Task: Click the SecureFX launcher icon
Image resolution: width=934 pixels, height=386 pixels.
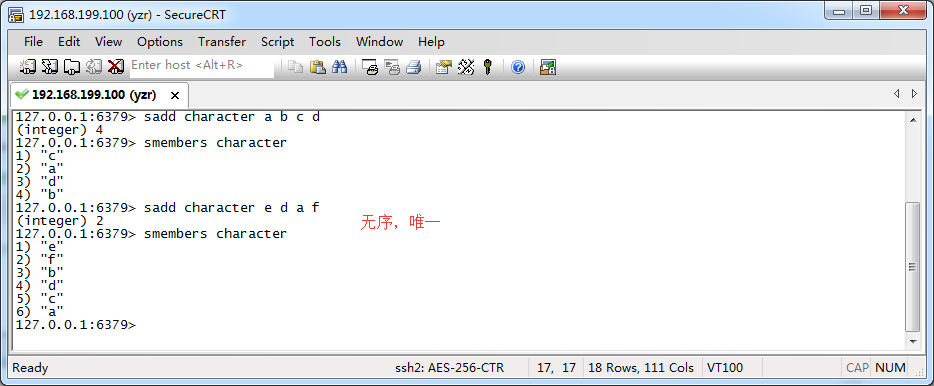Action: pos(548,67)
